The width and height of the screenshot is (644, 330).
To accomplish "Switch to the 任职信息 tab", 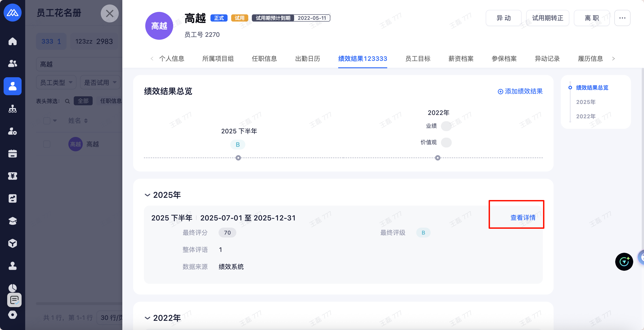I will [264, 59].
